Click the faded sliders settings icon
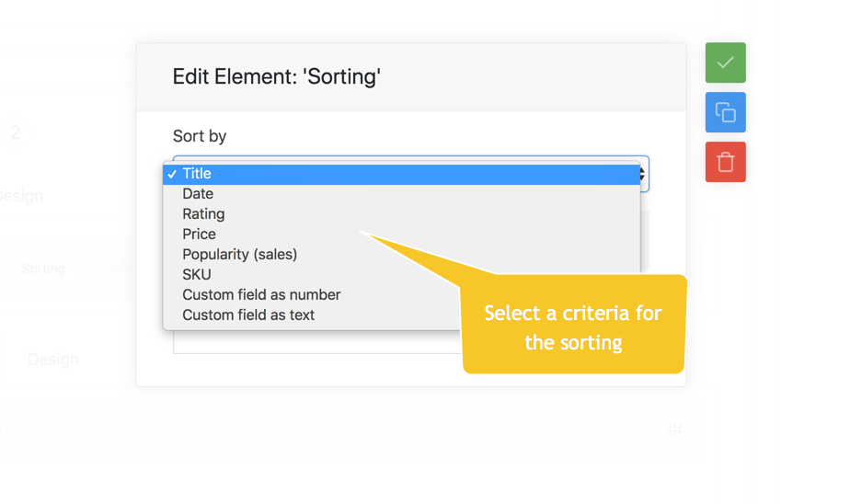 point(674,430)
